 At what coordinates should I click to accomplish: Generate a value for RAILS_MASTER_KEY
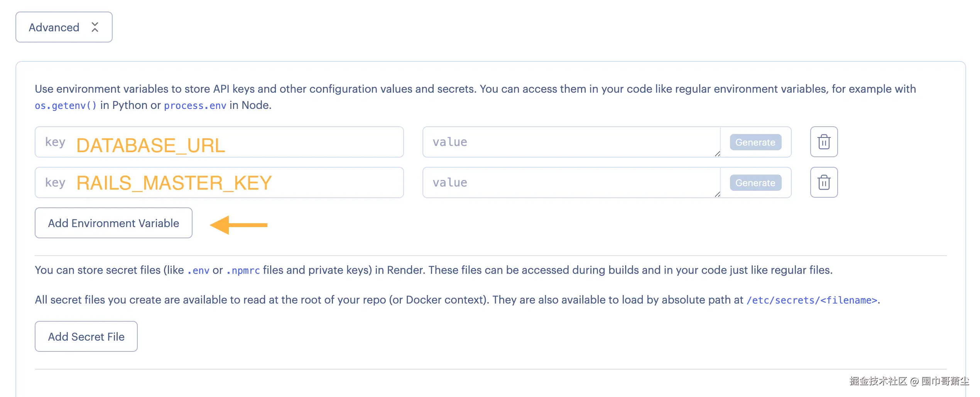coord(755,183)
